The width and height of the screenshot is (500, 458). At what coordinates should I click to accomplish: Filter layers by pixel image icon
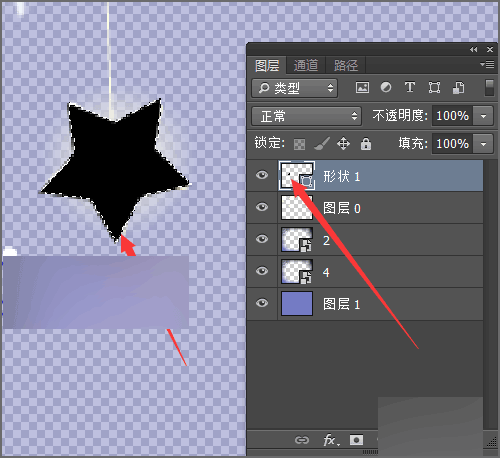click(x=362, y=88)
